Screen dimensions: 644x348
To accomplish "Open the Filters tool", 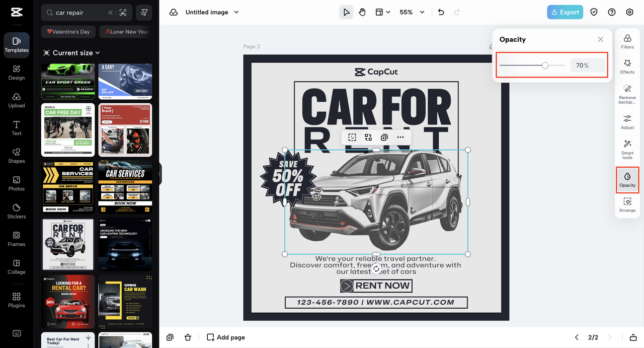I will tap(627, 41).
